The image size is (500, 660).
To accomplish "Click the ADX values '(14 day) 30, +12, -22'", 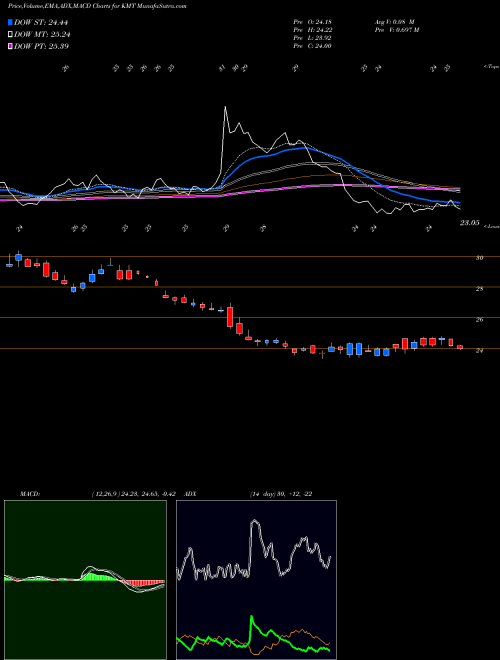I will 281,494.
